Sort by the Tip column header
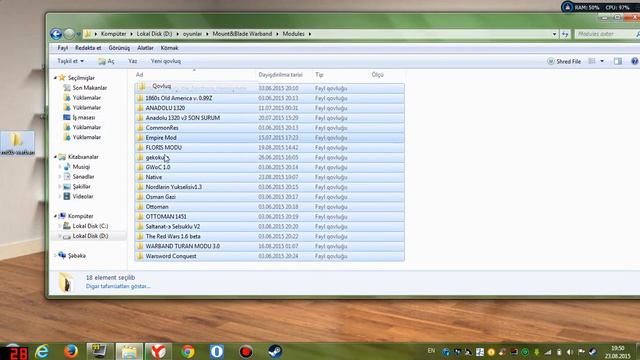640x360 pixels. tap(340, 75)
